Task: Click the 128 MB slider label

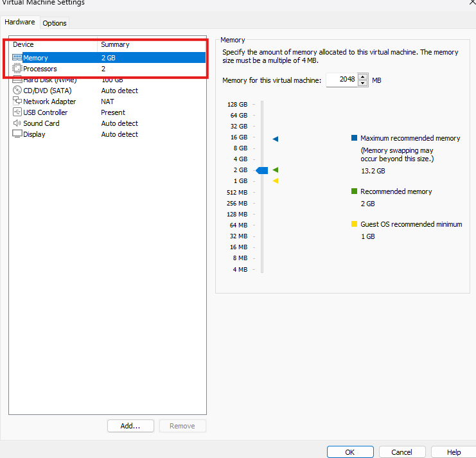Action: (237, 215)
